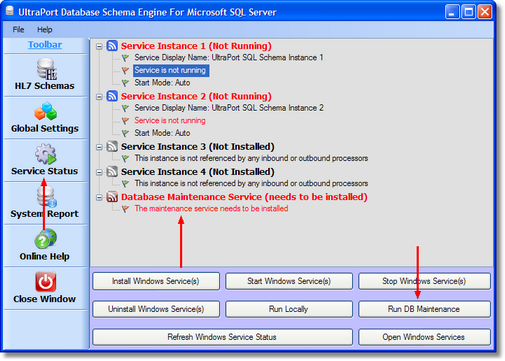Click Start Windows Service(s) button
Viewport: 505px width, 361px height.
click(289, 281)
